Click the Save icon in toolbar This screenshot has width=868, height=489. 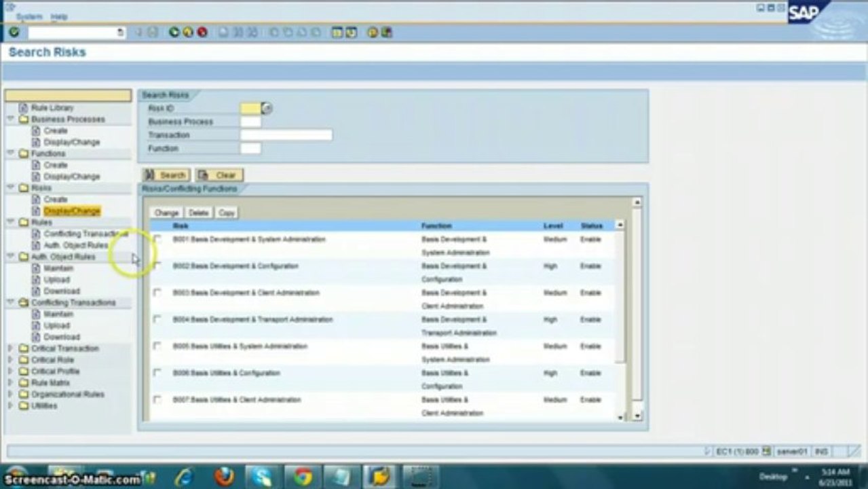(153, 32)
